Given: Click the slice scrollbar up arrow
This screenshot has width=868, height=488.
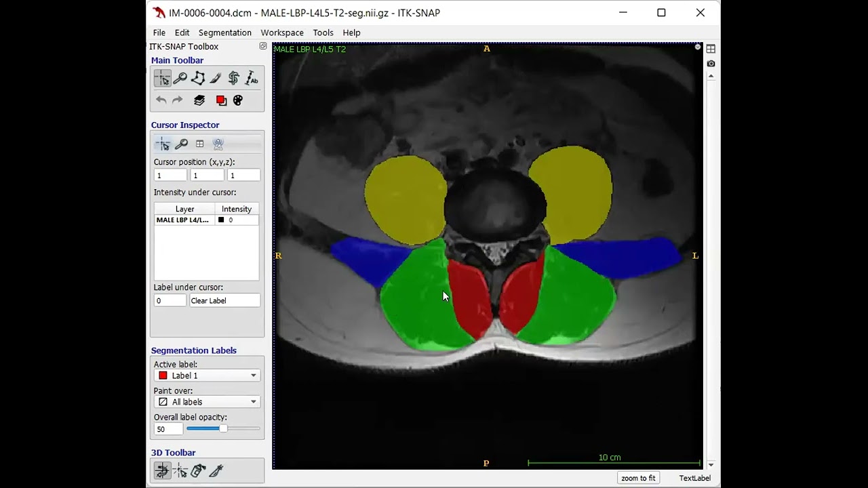Looking at the screenshot, I should pyautogui.click(x=711, y=76).
